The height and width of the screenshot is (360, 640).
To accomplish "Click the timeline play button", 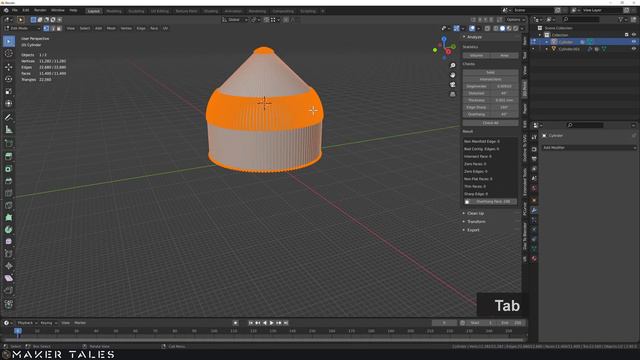I will click(271, 323).
